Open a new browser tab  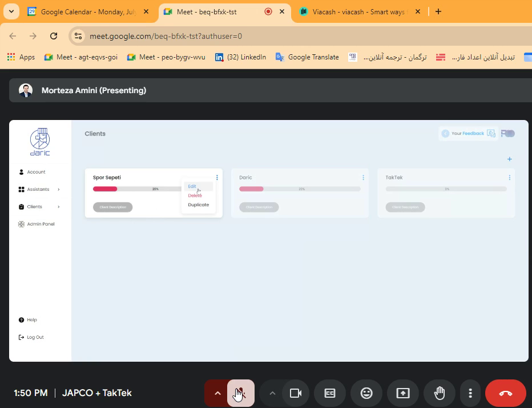click(438, 11)
